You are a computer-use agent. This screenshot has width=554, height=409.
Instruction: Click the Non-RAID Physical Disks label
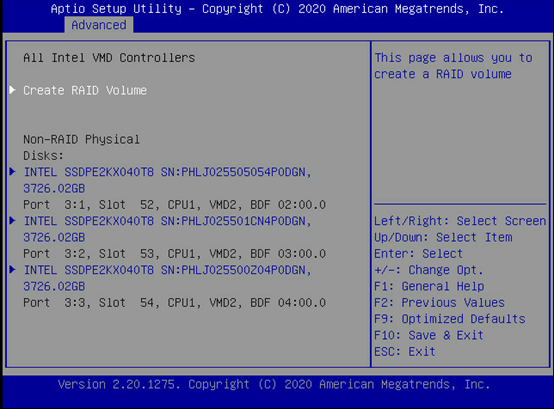[82, 147]
